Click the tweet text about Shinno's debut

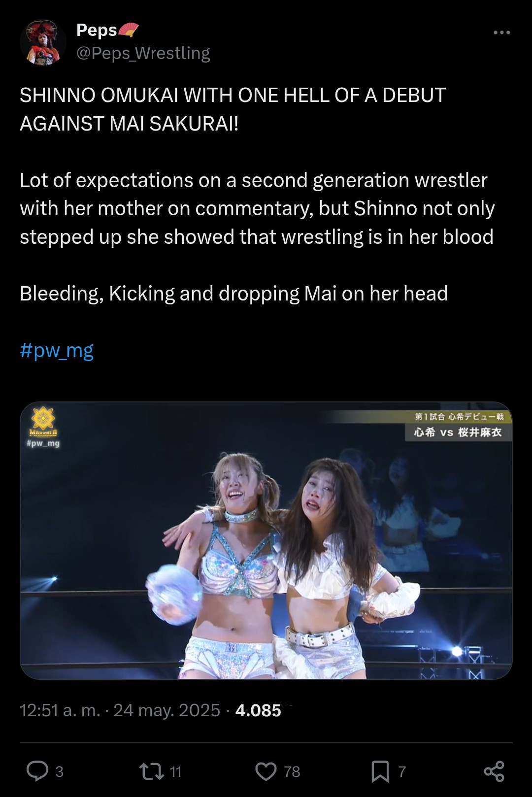(258, 195)
